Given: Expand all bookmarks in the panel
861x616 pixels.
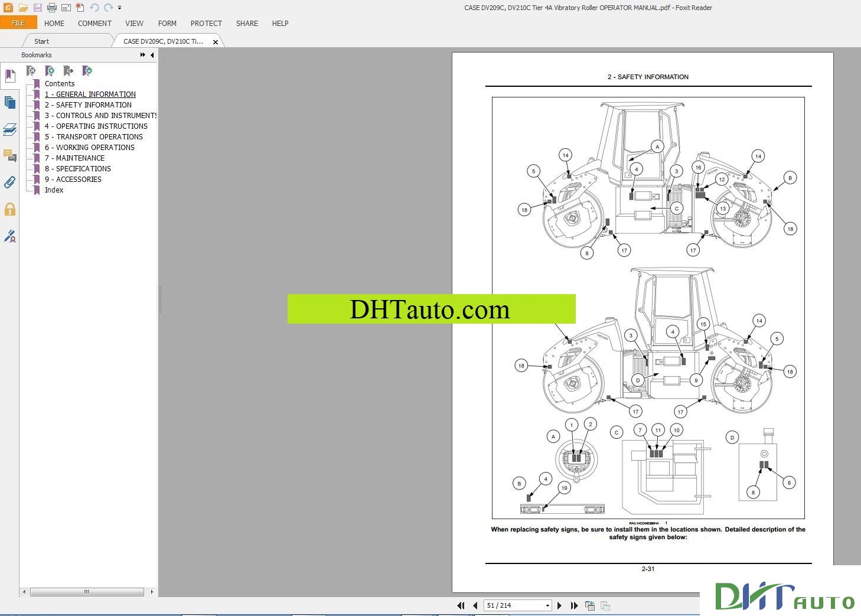Looking at the screenshot, I should [87, 71].
